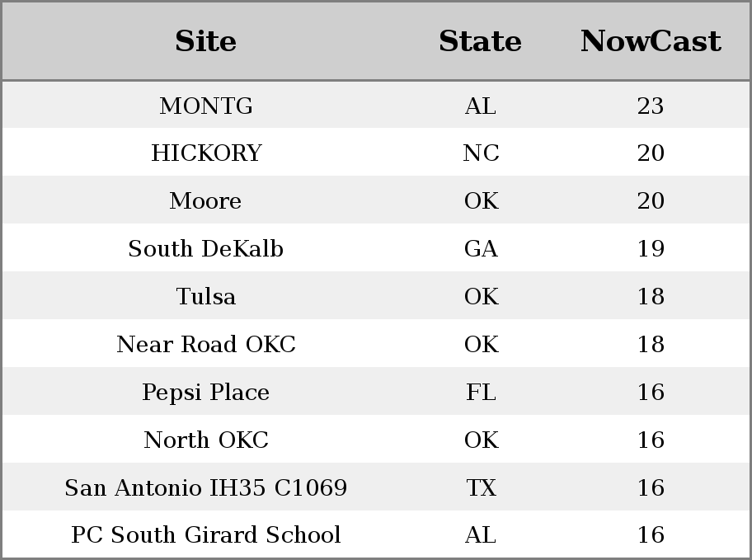Click the NC state cell

(481, 153)
